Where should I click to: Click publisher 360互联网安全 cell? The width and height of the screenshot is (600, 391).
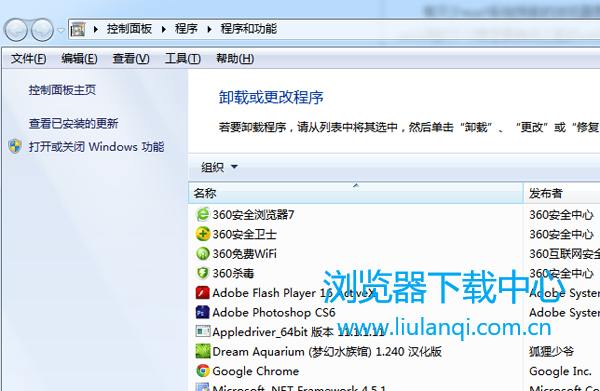pos(564,254)
